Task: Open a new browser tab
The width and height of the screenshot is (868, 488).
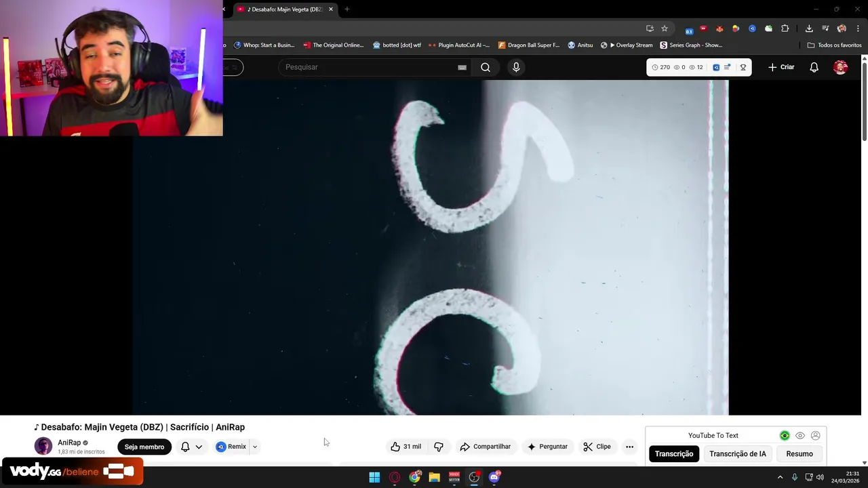Action: coord(347,9)
